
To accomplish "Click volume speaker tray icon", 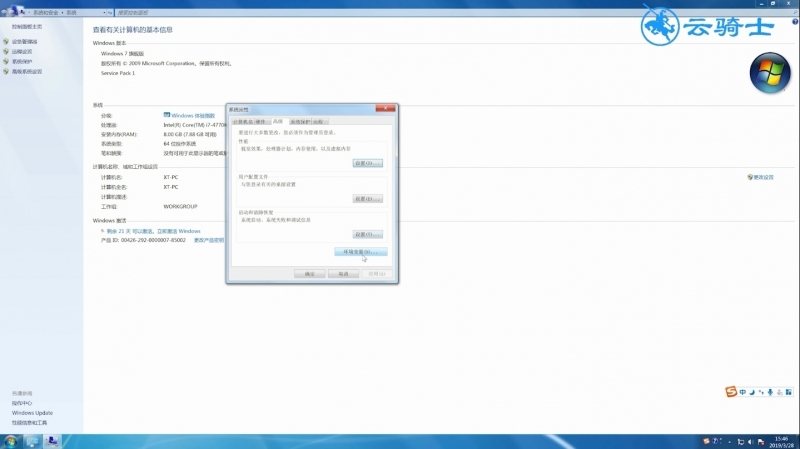I will 751,442.
